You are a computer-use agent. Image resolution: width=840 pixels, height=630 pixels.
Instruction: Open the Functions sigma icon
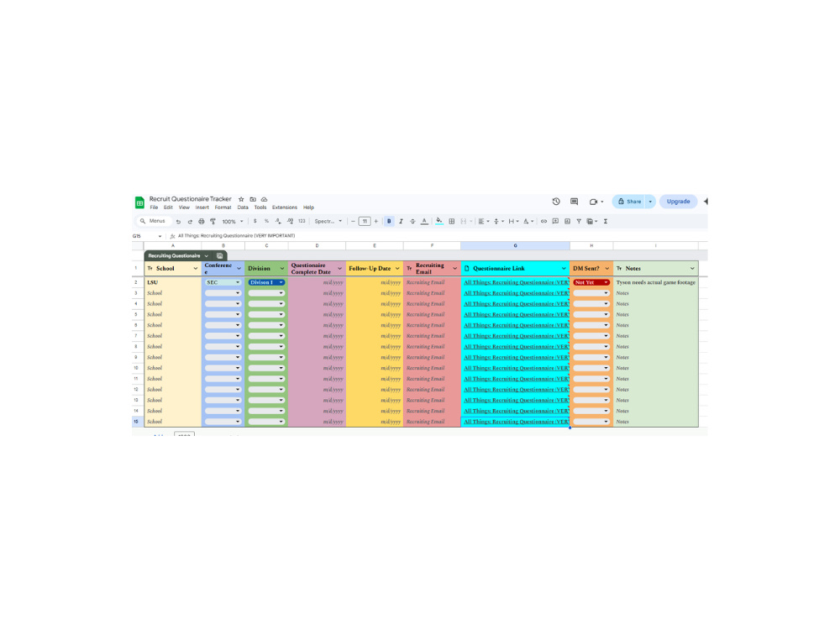pos(606,221)
